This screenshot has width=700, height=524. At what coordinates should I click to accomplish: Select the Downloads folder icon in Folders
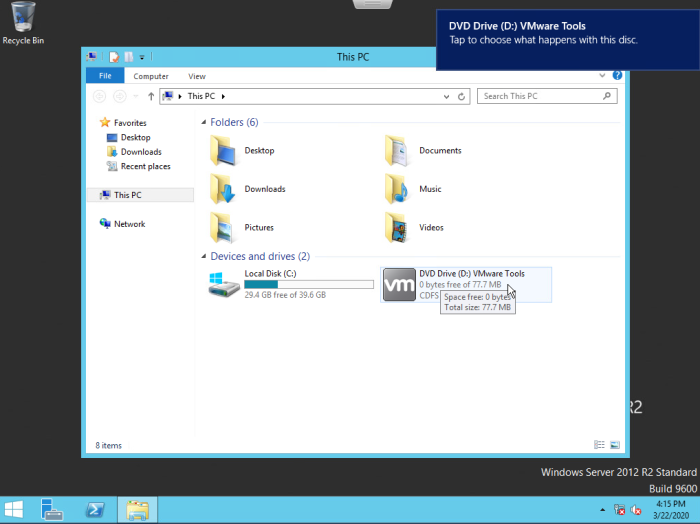click(x=223, y=189)
